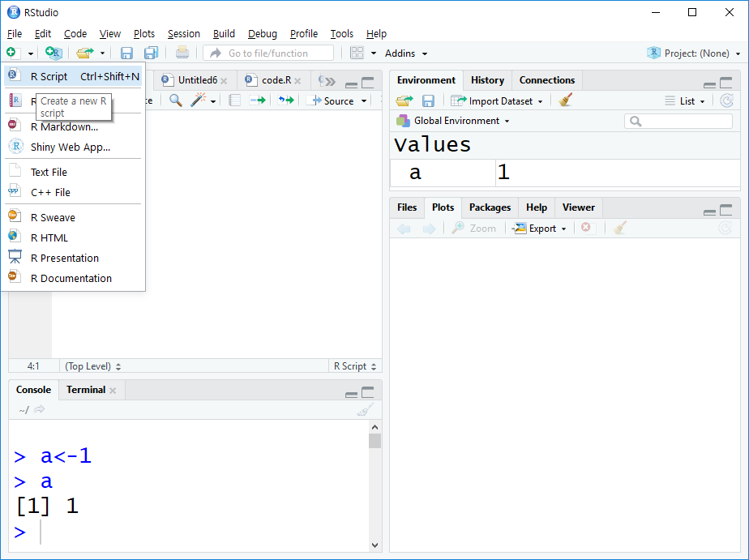Select Text File menu entry
This screenshot has height=560, width=749.
[73, 172]
